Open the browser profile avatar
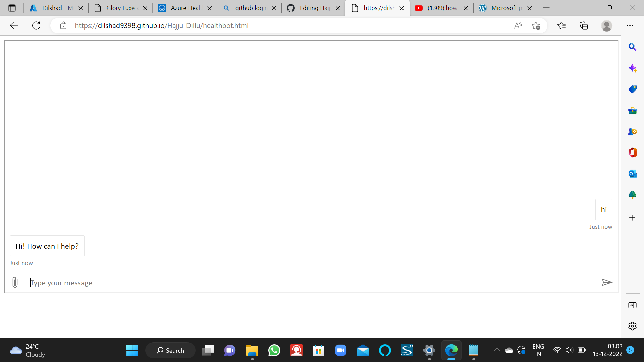The height and width of the screenshot is (362, 644). 606,25
